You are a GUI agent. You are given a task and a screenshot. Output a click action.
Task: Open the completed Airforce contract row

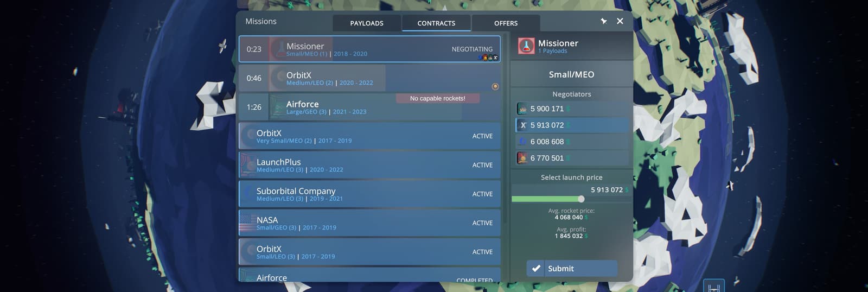tap(369, 275)
